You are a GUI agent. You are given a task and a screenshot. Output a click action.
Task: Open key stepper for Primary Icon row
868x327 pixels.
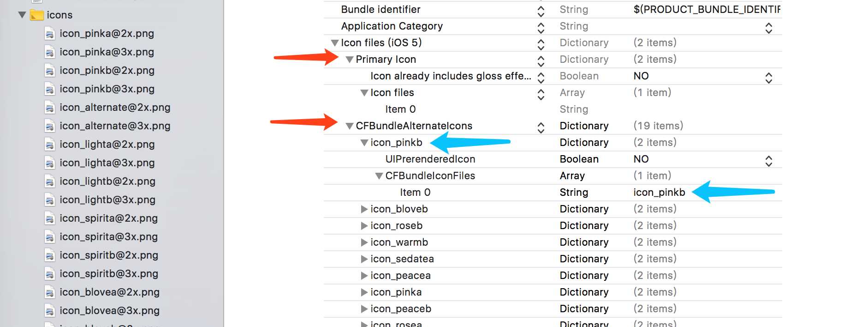point(541,61)
